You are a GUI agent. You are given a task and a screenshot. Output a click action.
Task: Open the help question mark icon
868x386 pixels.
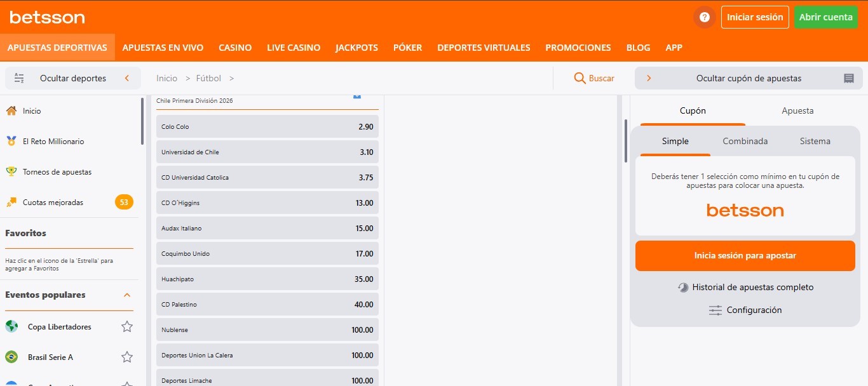pos(704,17)
